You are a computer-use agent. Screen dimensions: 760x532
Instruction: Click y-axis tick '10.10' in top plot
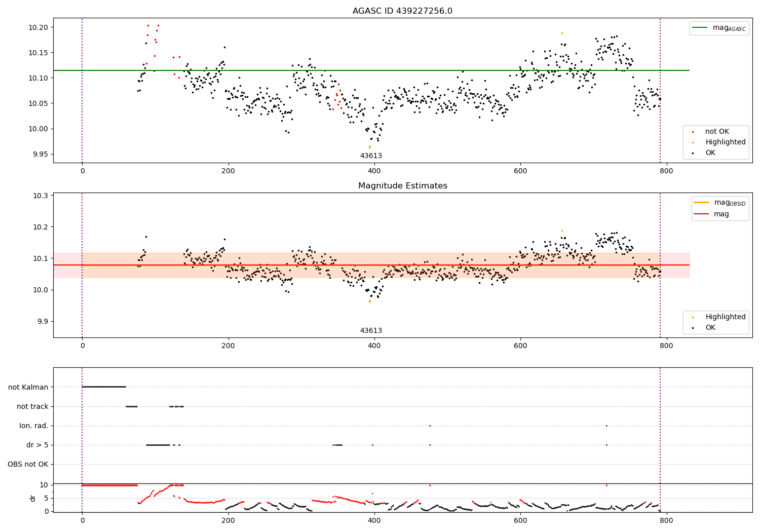(39, 78)
